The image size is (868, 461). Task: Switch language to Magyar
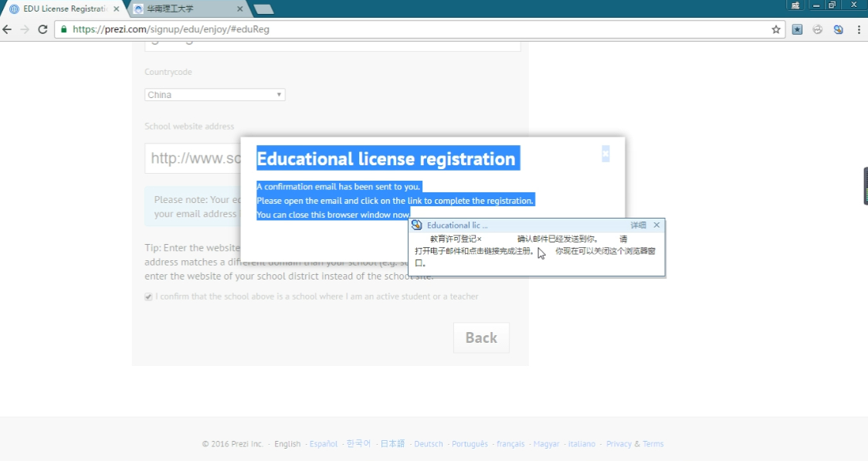coord(547,444)
